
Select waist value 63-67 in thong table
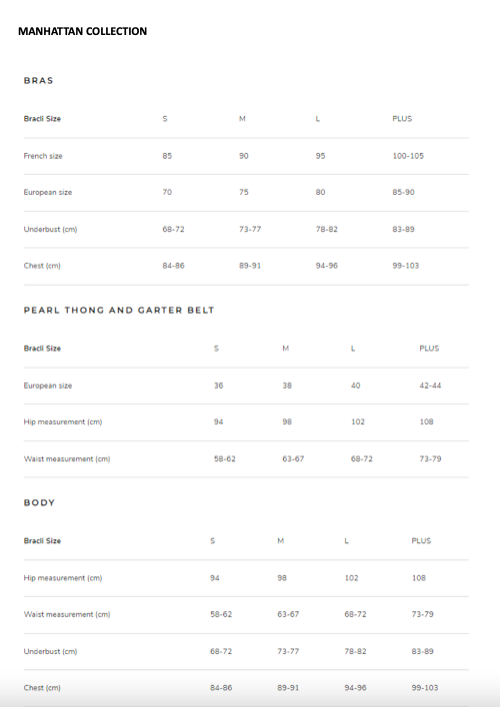pyautogui.click(x=294, y=459)
